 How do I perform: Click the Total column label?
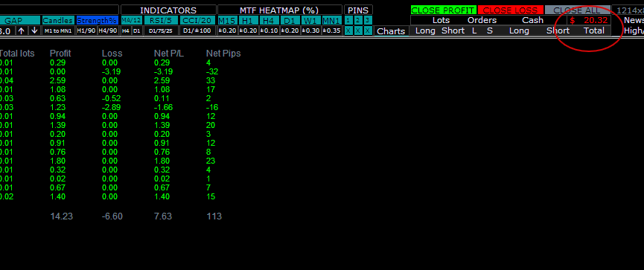pyautogui.click(x=594, y=30)
